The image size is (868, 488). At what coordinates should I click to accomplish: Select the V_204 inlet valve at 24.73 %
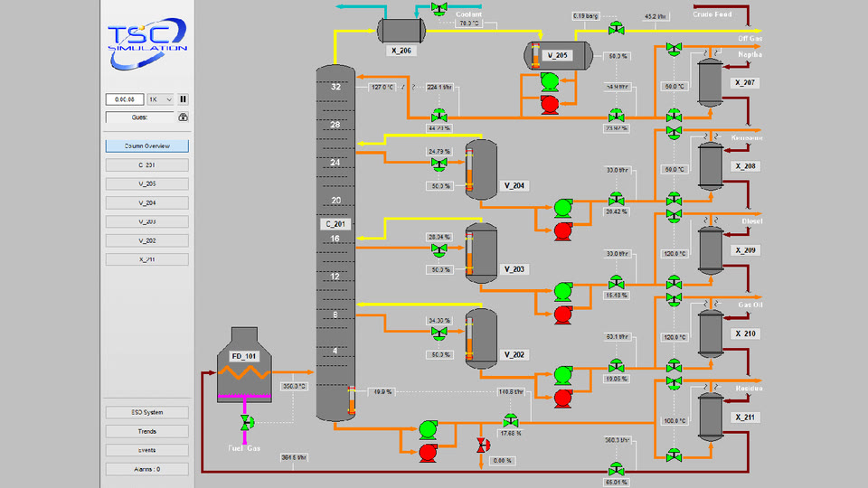coord(439,163)
